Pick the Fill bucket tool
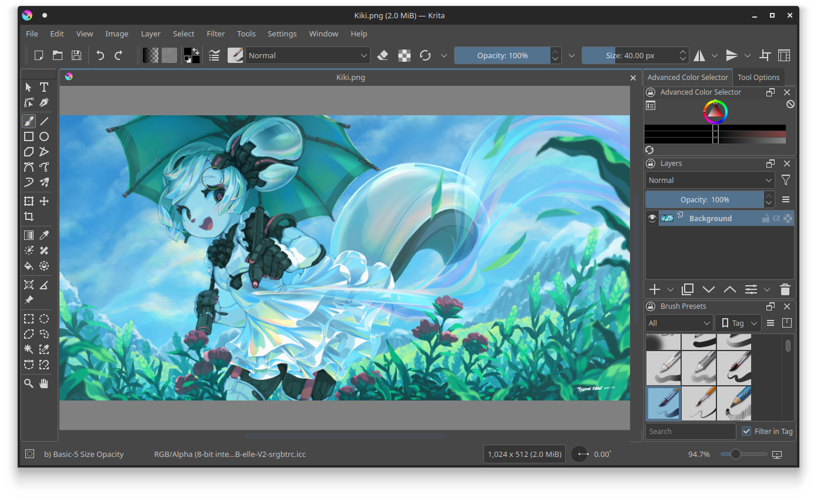The width and height of the screenshot is (817, 504). click(28, 266)
